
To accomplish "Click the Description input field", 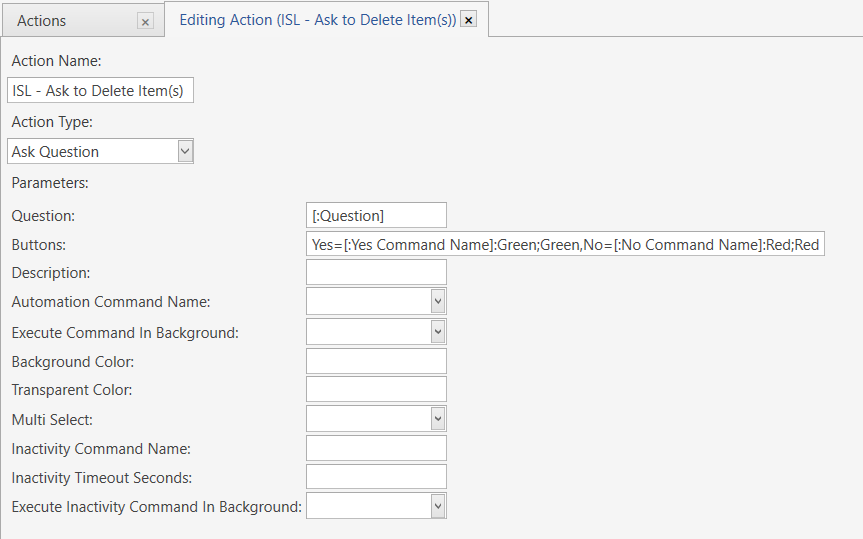I will 376,272.
